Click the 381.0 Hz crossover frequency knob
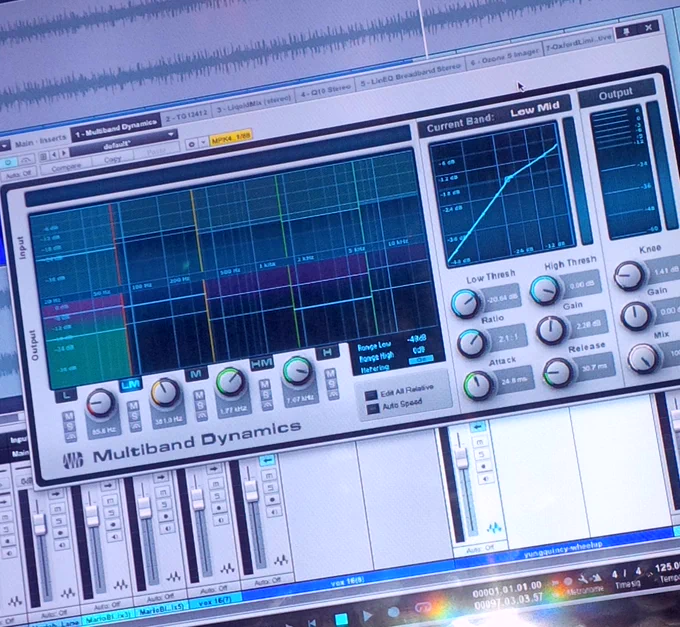The image size is (680, 627). 165,392
